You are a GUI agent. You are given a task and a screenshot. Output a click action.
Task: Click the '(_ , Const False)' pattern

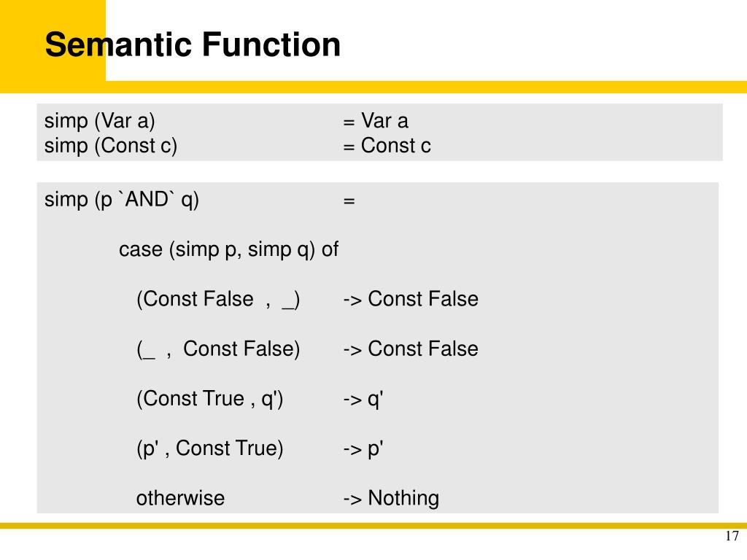pos(218,349)
